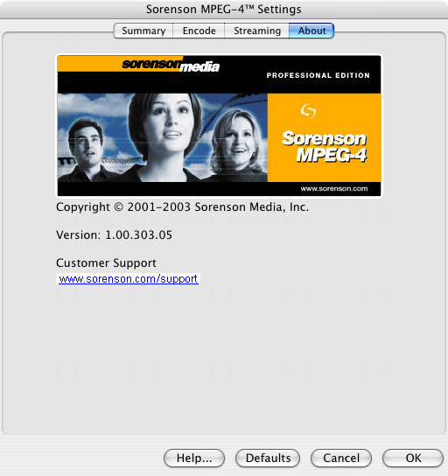Switch to the Summary tab
The image size is (448, 476).
point(143,31)
